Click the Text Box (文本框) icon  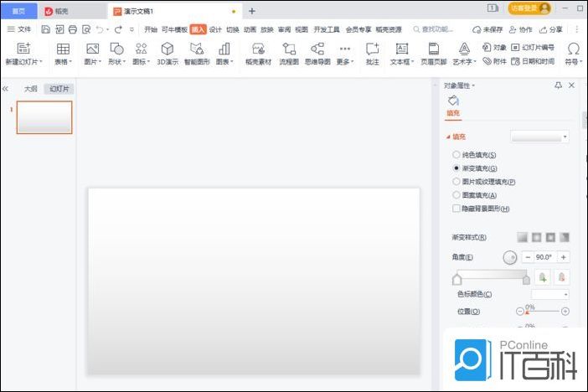click(401, 49)
